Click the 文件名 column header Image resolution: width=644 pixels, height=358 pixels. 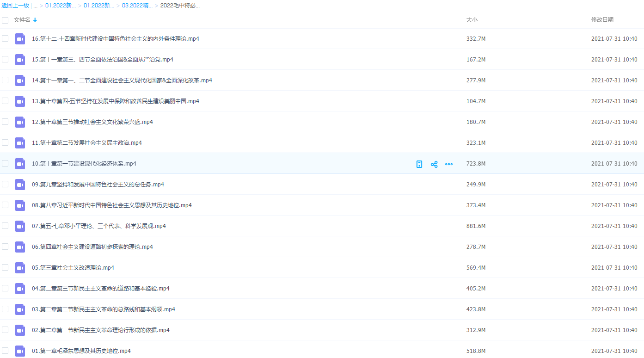click(22, 20)
